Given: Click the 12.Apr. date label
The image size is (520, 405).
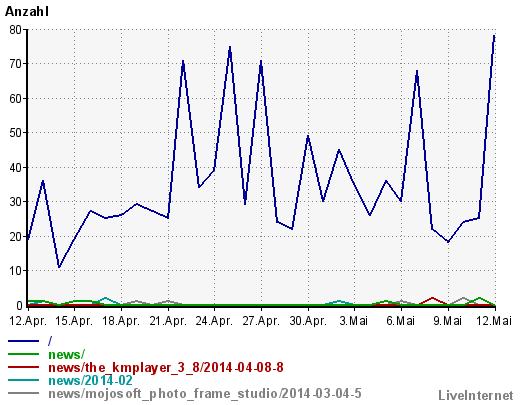Looking at the screenshot, I should tap(28, 321).
